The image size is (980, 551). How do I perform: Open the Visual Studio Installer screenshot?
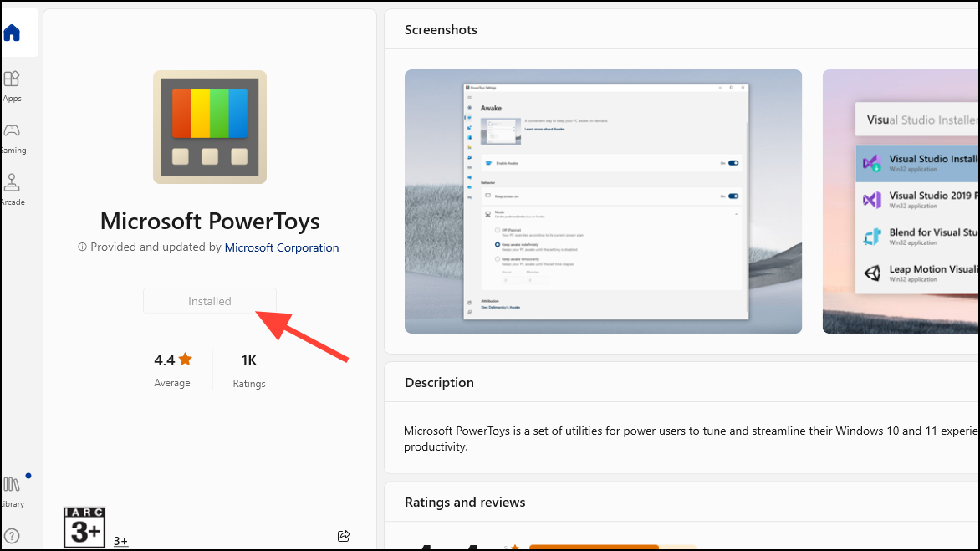(x=901, y=202)
